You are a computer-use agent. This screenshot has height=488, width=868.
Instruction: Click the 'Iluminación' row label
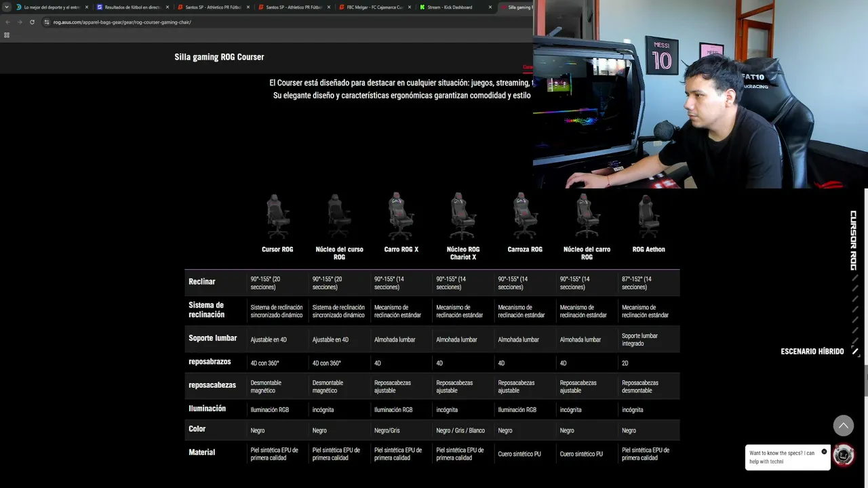(x=207, y=409)
